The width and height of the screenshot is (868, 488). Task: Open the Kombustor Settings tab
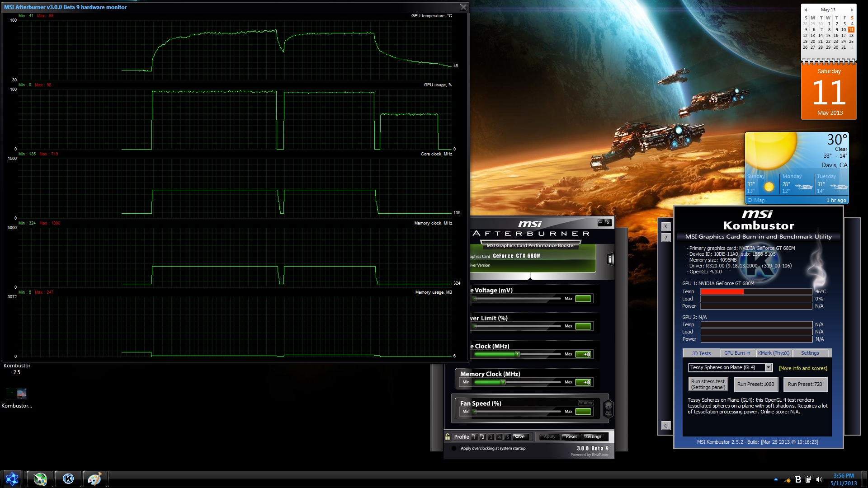point(810,353)
